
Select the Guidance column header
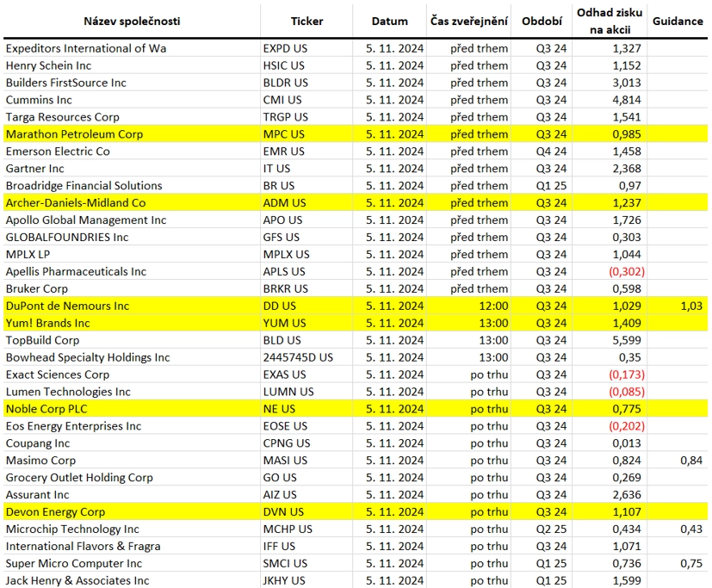pos(678,22)
